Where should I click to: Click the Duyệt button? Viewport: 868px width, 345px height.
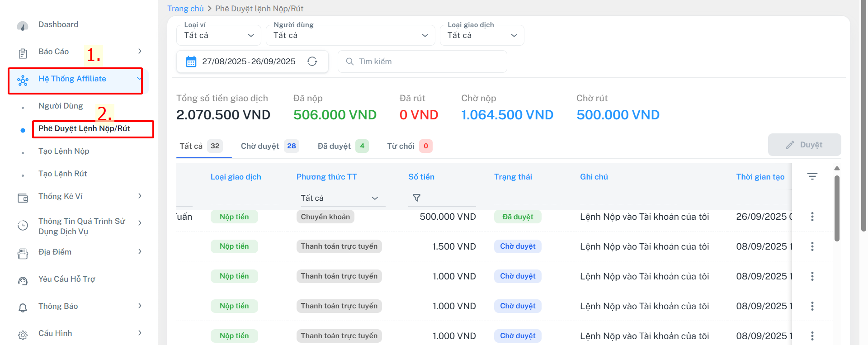click(x=804, y=145)
